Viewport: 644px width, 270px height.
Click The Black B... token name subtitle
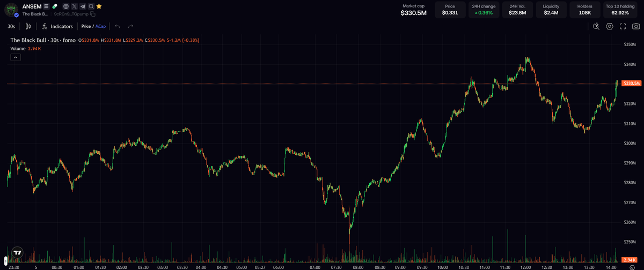click(x=34, y=14)
